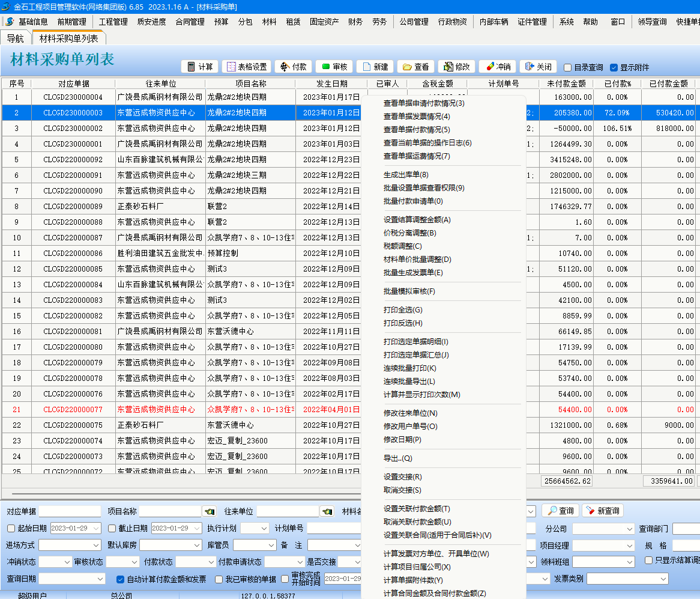
Task: Click the 查看 view folder button
Action: click(415, 67)
